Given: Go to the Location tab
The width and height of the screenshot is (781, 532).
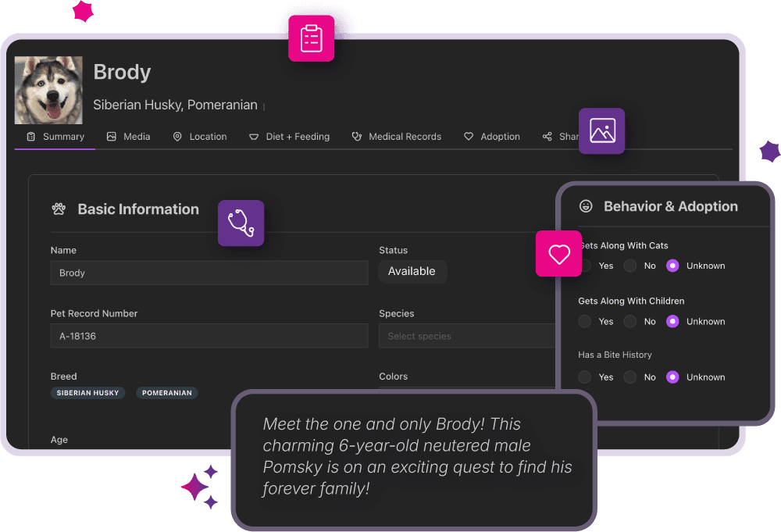Looking at the screenshot, I should tap(199, 137).
